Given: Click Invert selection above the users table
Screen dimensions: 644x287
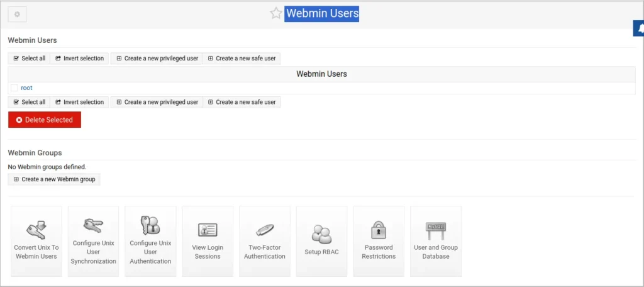Looking at the screenshot, I should (x=80, y=59).
